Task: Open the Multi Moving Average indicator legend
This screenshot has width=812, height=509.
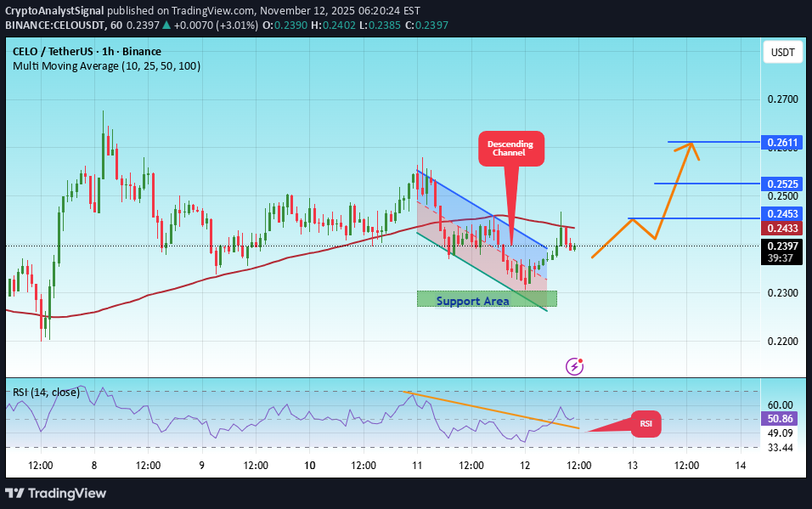Action: 106,65
